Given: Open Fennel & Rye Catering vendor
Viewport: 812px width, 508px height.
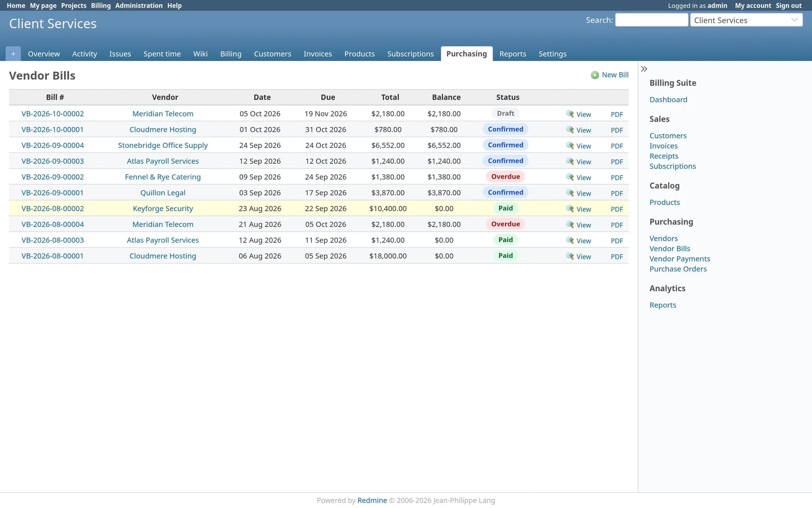Looking at the screenshot, I should tap(163, 177).
